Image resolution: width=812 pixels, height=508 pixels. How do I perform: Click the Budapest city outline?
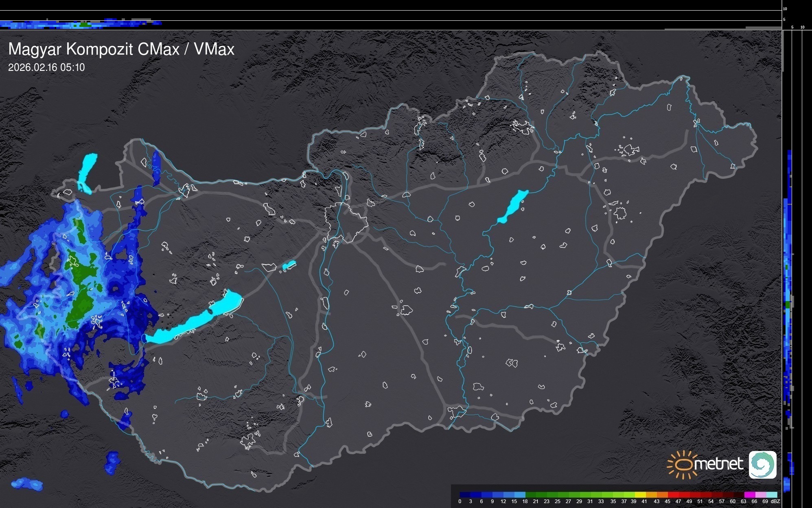[x=346, y=222]
